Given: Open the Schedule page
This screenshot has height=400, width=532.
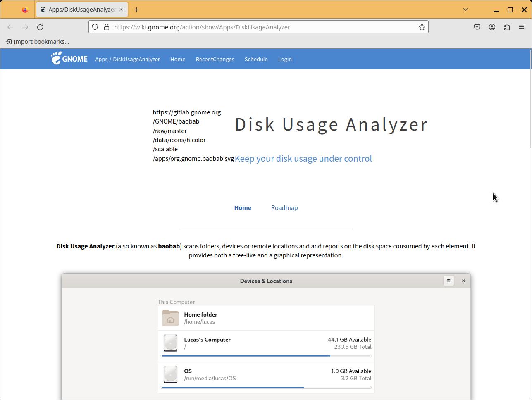Looking at the screenshot, I should click(256, 59).
